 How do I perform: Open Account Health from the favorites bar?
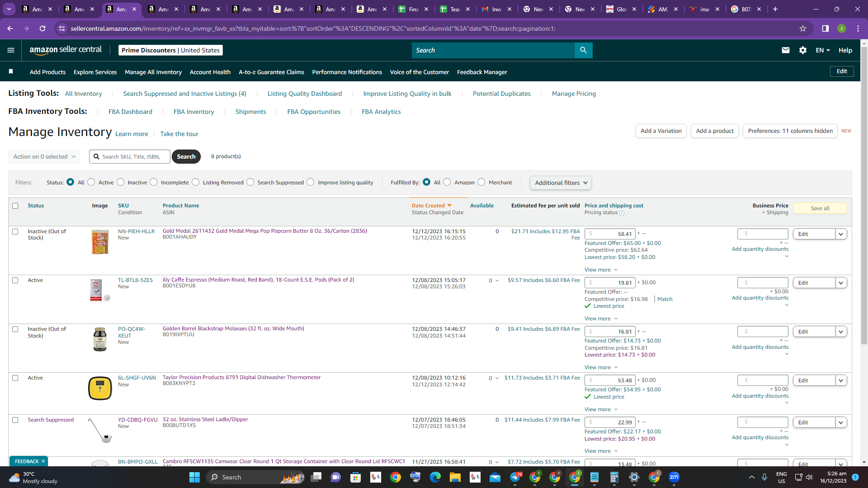[210, 72]
